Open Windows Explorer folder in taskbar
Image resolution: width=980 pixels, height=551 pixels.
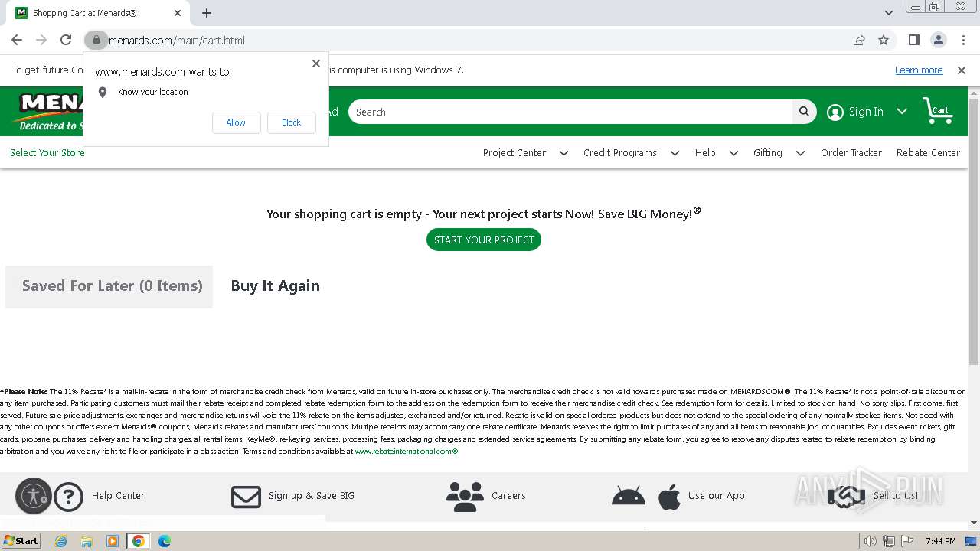(87, 541)
